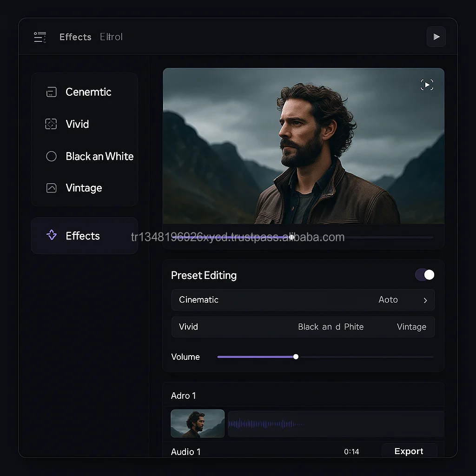Click the Vivid preset icon in sidebar
476x476 pixels.
(51, 124)
